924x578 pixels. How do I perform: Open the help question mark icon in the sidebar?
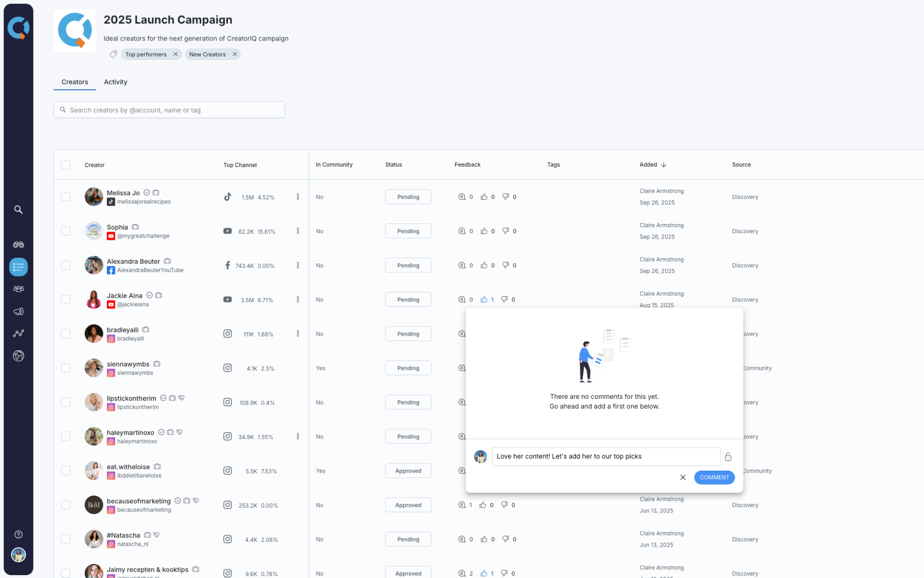[18, 534]
